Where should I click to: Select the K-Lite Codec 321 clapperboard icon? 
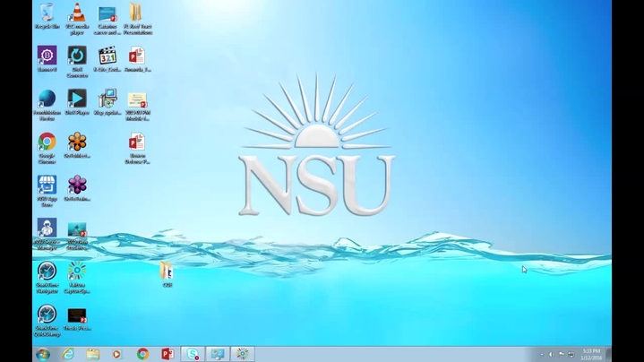pos(107,56)
